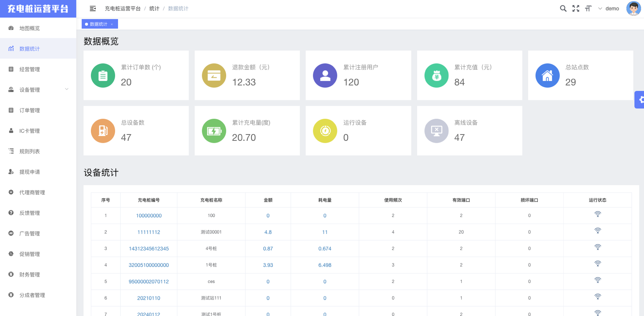The height and width of the screenshot is (316, 644).
Task: Open charger number 100000000 link
Action: [149, 215]
